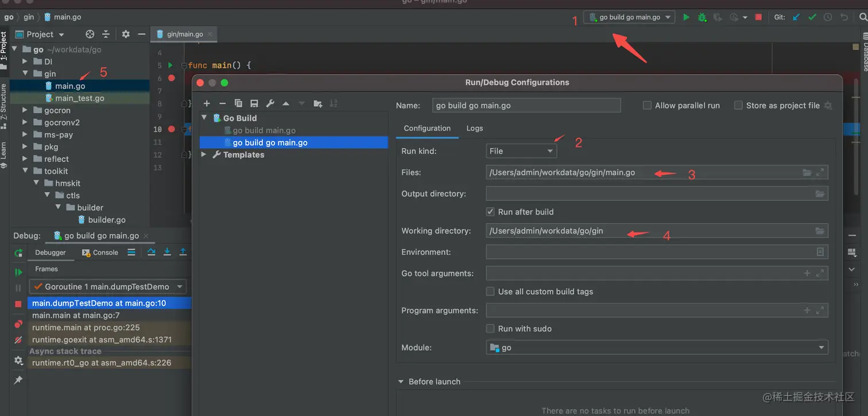This screenshot has width=868, height=416.
Task: Step out in debugger toolbar
Action: pos(183,252)
